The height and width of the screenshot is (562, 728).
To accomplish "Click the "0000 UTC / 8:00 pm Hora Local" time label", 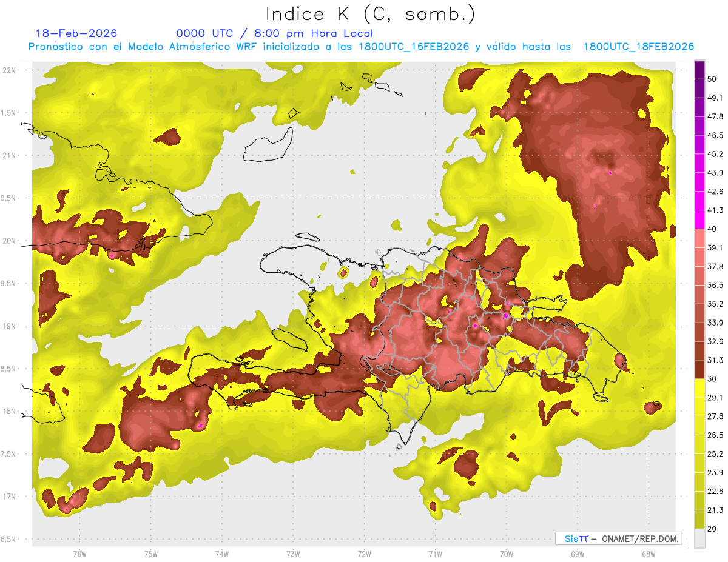I will (x=275, y=33).
